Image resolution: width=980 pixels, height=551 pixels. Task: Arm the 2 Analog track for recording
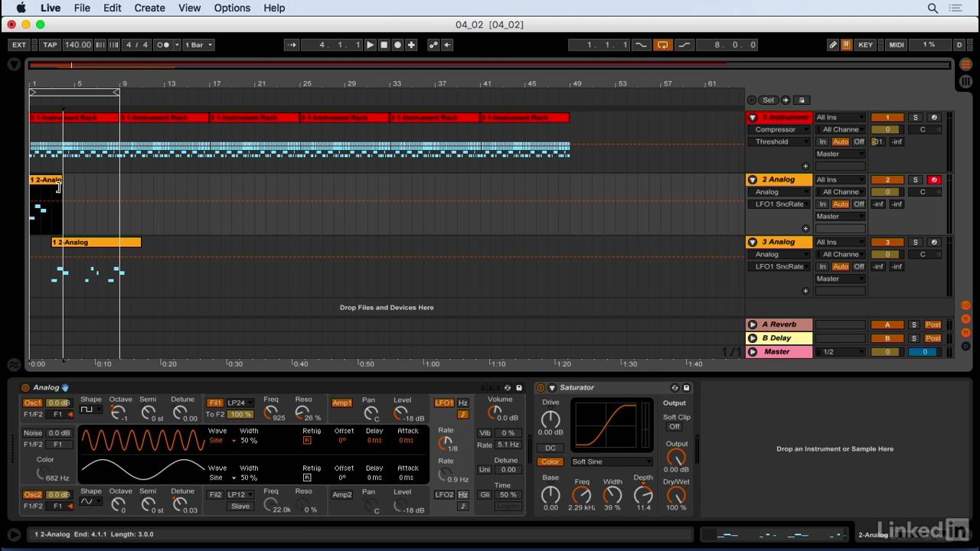click(934, 179)
